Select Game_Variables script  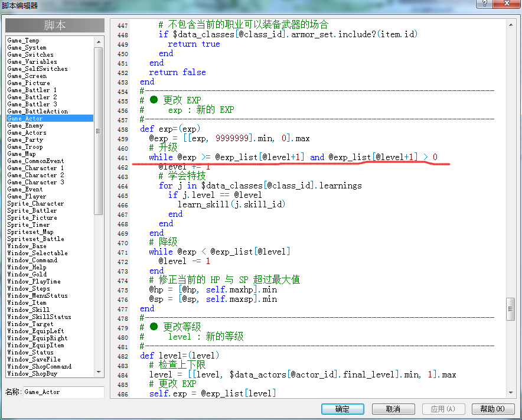click(x=32, y=61)
